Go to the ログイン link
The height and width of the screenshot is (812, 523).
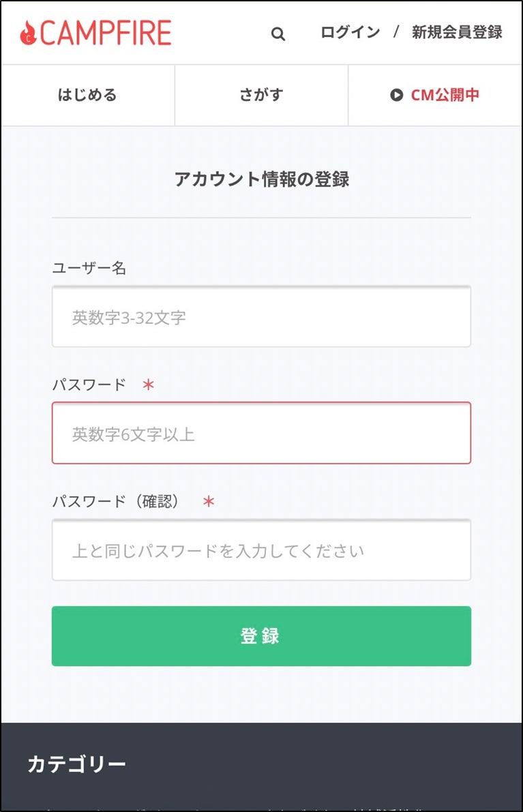350,32
